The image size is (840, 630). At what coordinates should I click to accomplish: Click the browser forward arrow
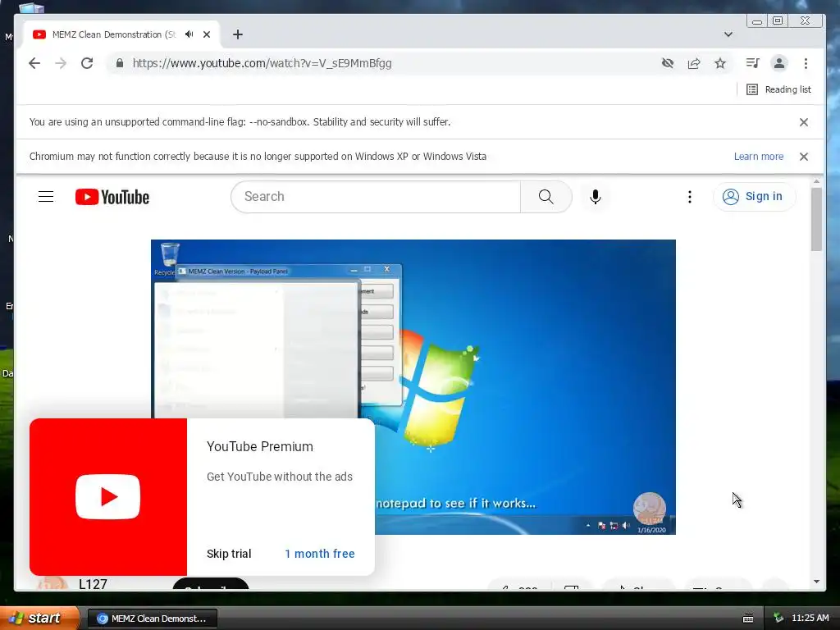click(x=61, y=63)
